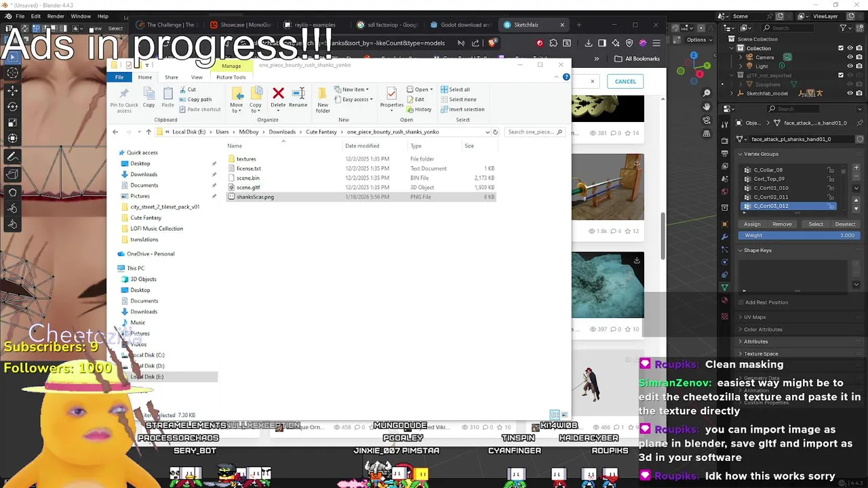Screen dimensions: 868x488
Task: Click Select all in Explorer ribbon
Action: tap(455, 89)
